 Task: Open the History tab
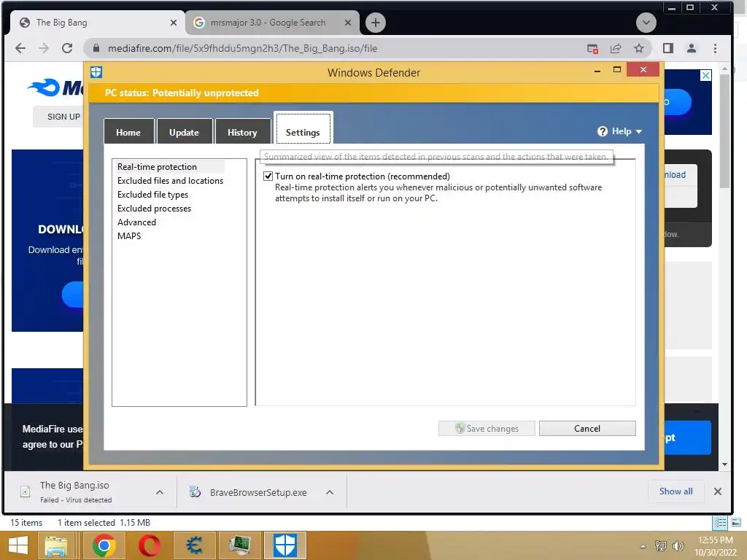click(242, 132)
